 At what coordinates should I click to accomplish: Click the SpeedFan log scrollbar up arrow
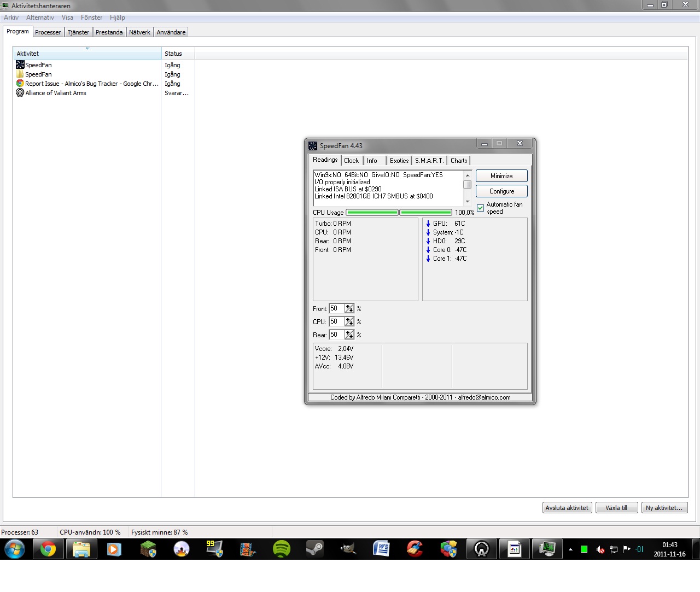tap(467, 175)
